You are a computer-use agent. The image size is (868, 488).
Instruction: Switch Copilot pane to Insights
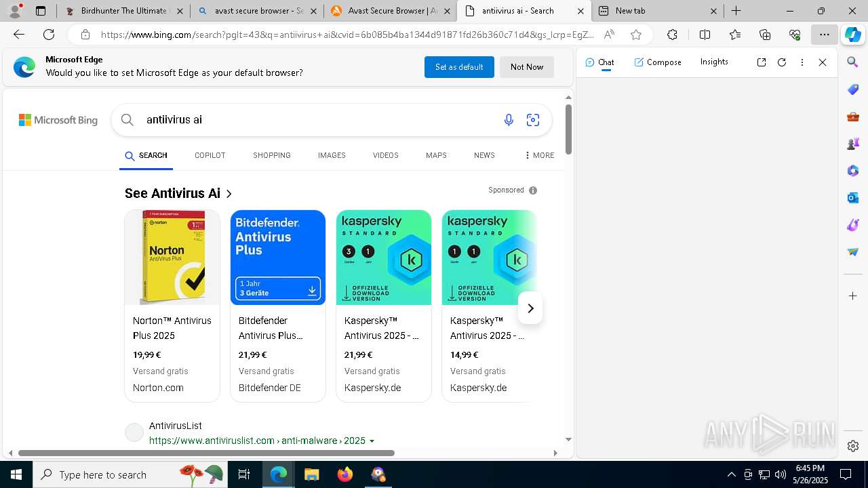pos(714,62)
